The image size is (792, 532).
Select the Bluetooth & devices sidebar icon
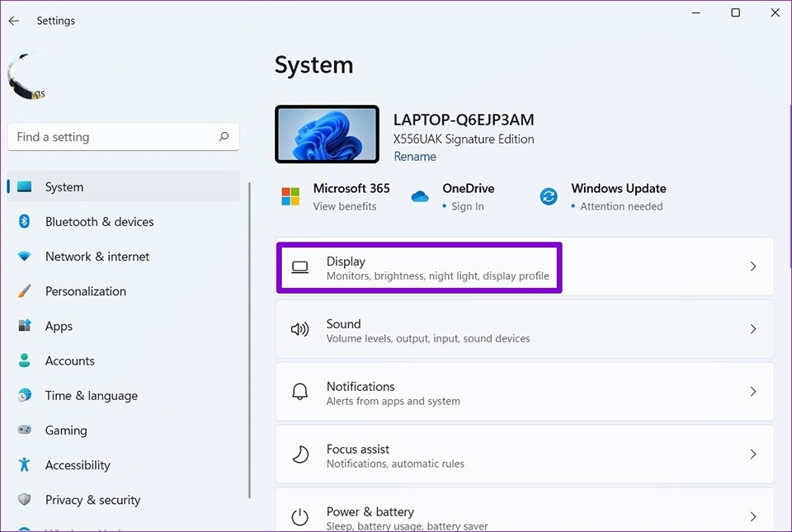[x=22, y=222]
